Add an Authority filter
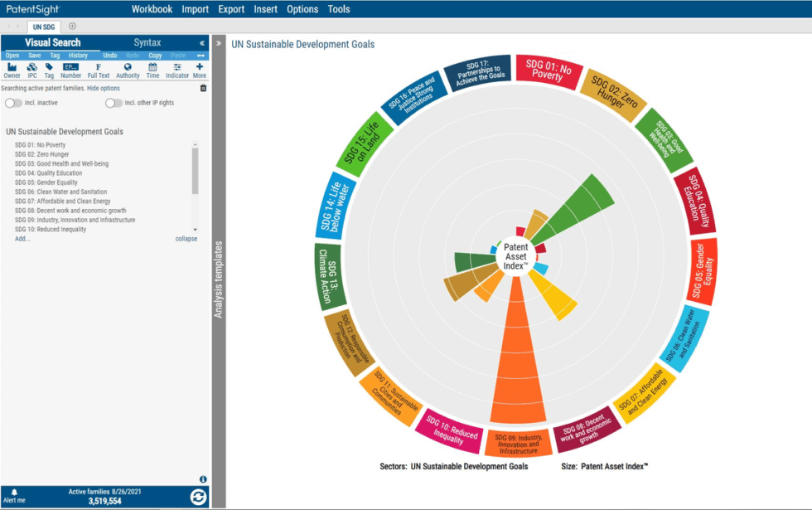Viewport: 812px width, 510px height. click(128, 70)
